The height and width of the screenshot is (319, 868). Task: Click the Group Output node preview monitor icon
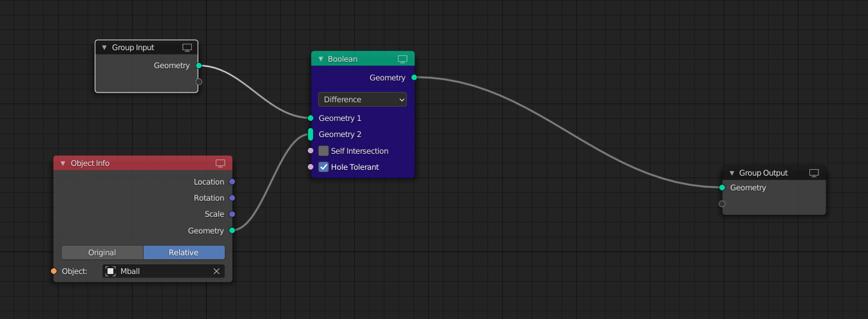814,173
